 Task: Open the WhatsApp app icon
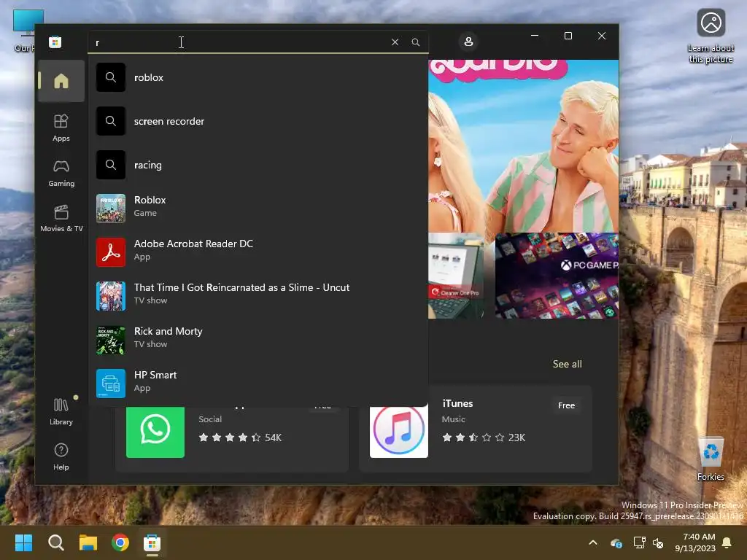[x=155, y=432]
